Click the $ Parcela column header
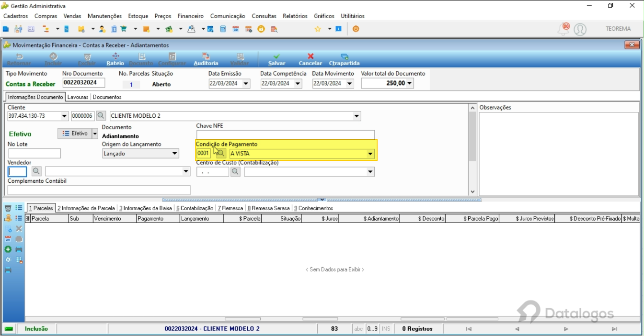644x336 pixels. click(x=242, y=219)
